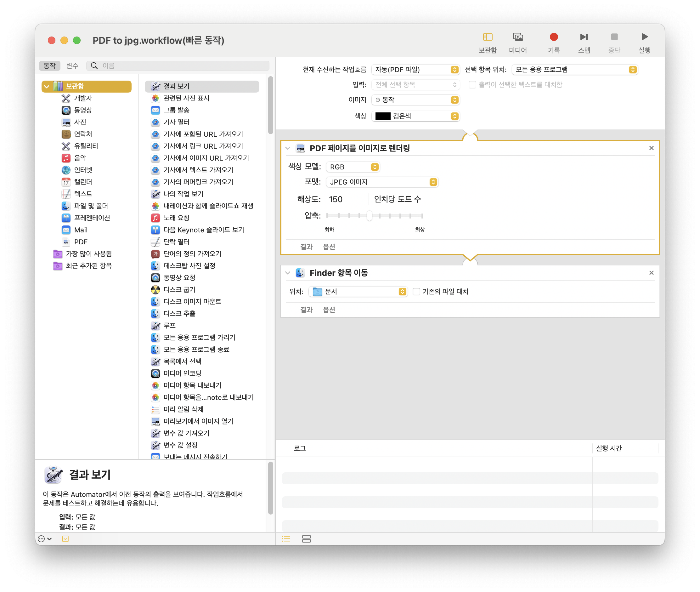Switch to the 변수 tab
The width and height of the screenshot is (700, 592).
pyautogui.click(x=72, y=65)
